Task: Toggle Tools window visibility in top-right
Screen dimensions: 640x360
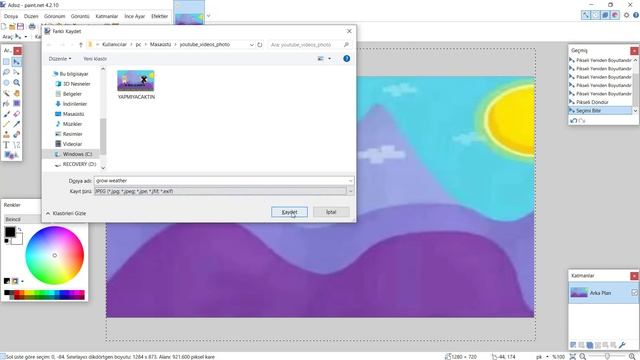Action: click(x=586, y=15)
